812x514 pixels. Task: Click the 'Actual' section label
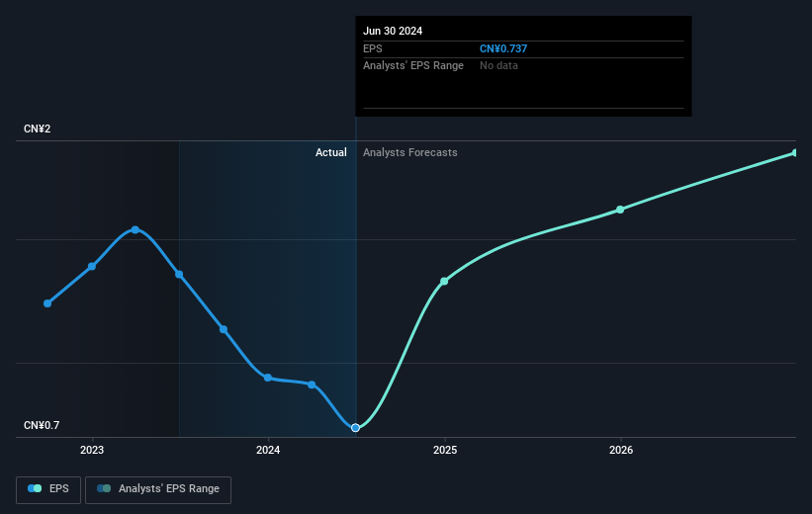pyautogui.click(x=331, y=152)
